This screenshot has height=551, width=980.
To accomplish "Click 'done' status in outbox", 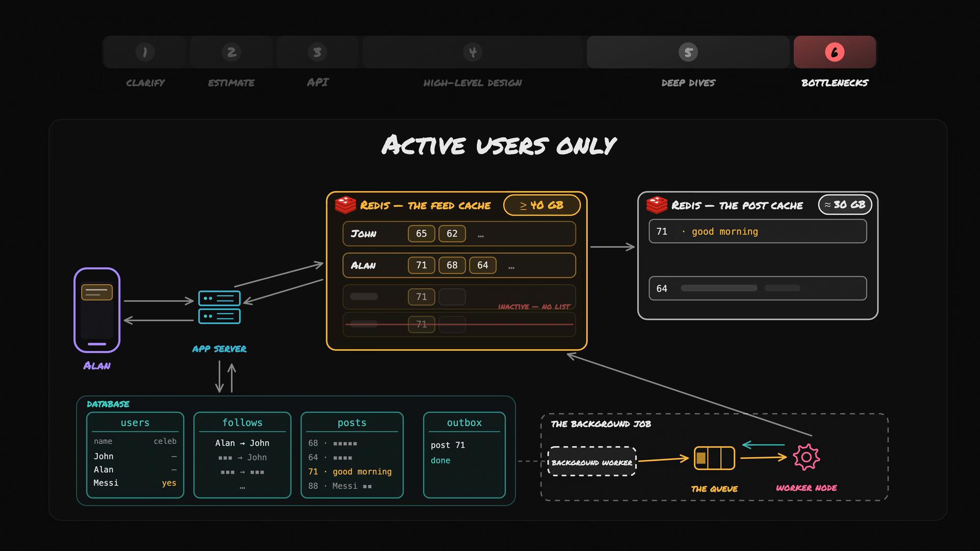I will (x=440, y=461).
